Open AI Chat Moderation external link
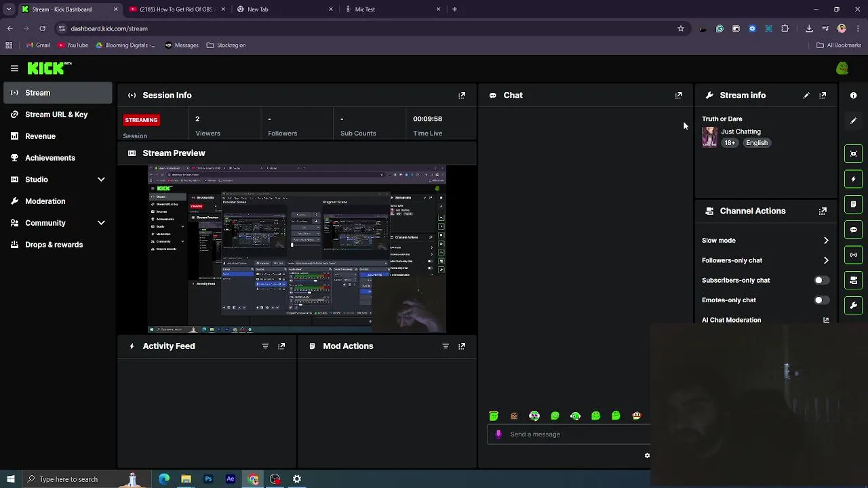 point(826,320)
